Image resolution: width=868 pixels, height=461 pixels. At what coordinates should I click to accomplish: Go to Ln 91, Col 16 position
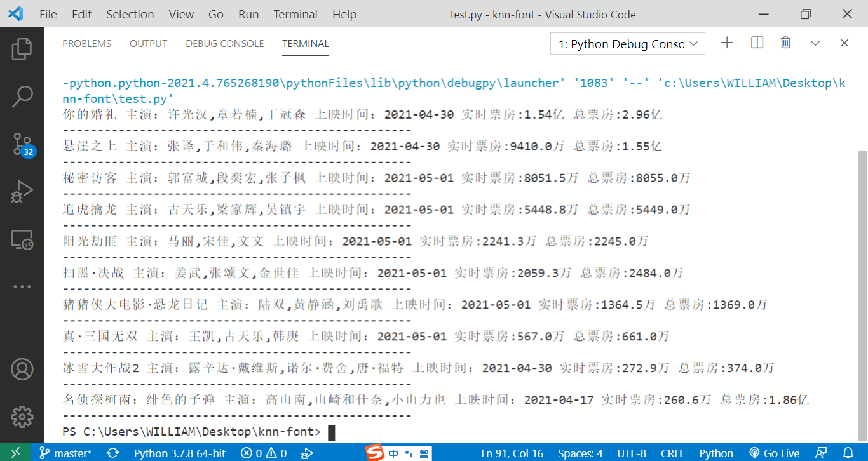[x=512, y=453]
